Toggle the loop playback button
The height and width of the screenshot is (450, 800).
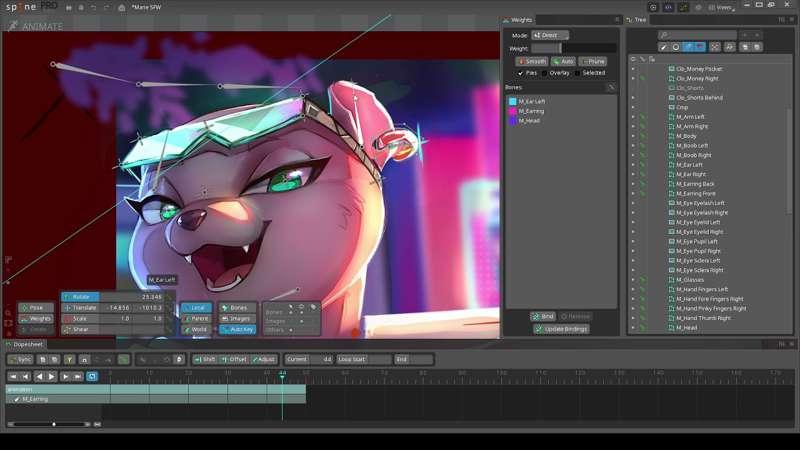pos(92,377)
